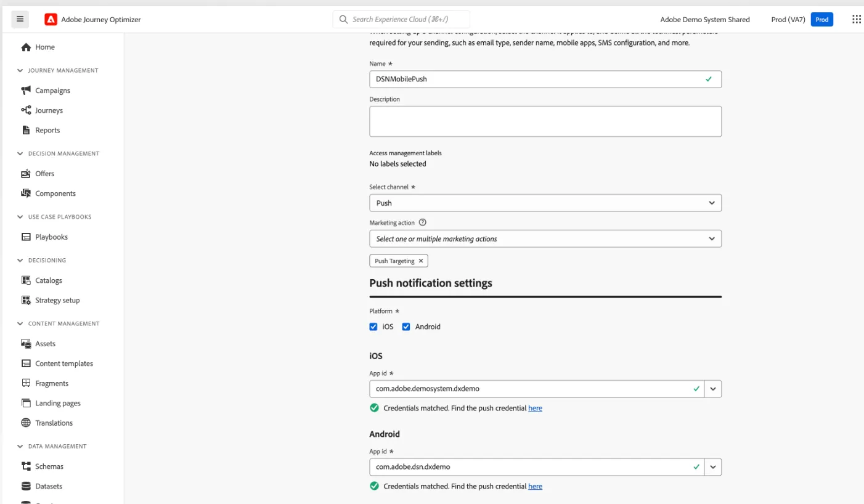Uncheck the Android platform checkbox

coord(406,327)
